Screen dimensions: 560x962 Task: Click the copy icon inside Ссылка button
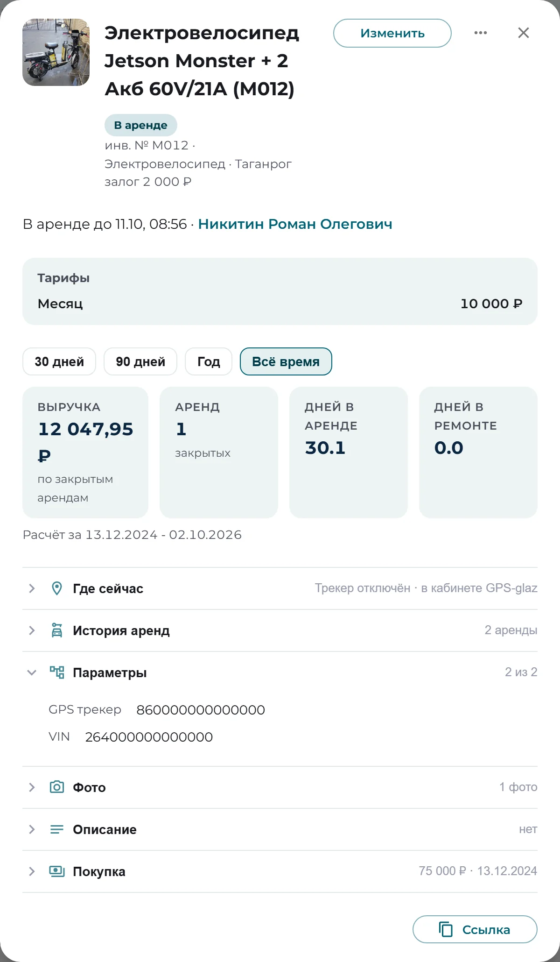click(x=446, y=929)
